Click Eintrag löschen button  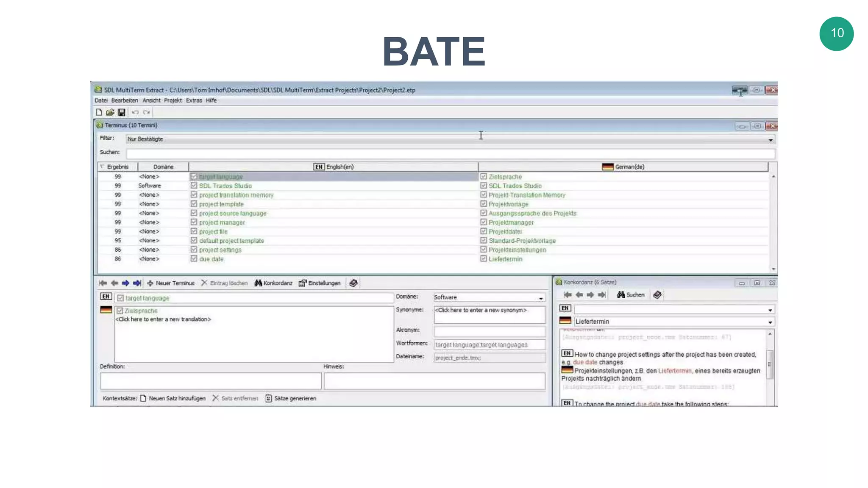225,283
